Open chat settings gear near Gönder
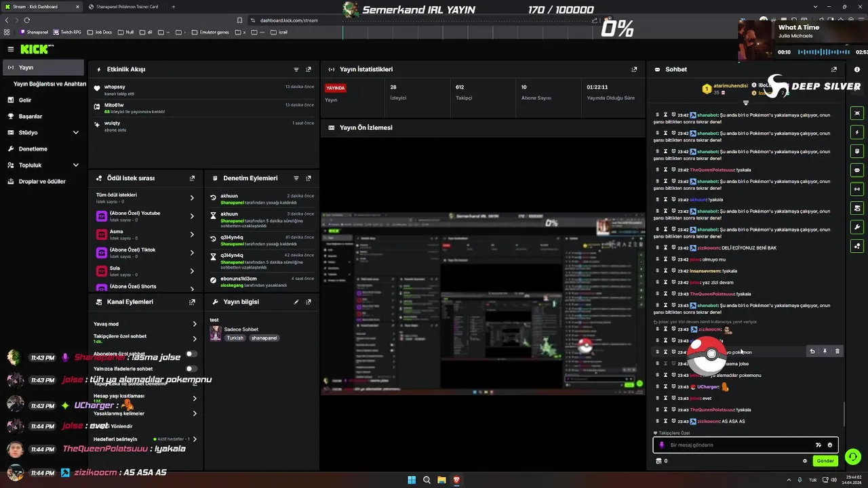 [805, 461]
